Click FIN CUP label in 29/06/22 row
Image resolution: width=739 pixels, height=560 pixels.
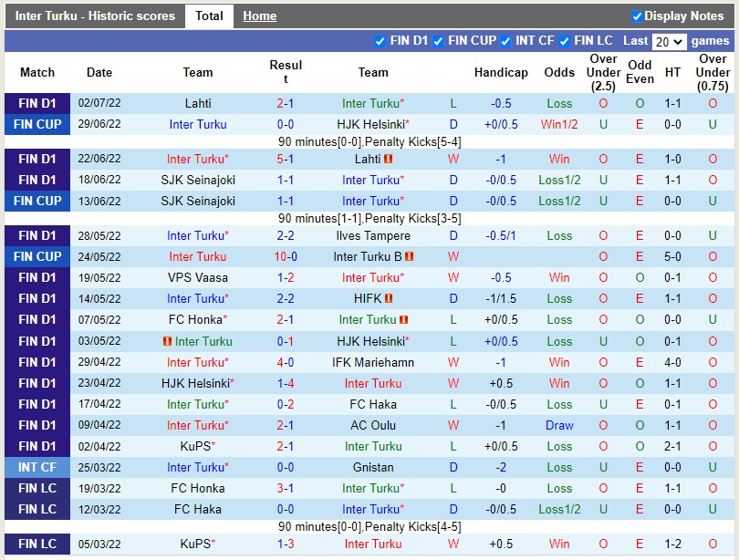tap(37, 124)
